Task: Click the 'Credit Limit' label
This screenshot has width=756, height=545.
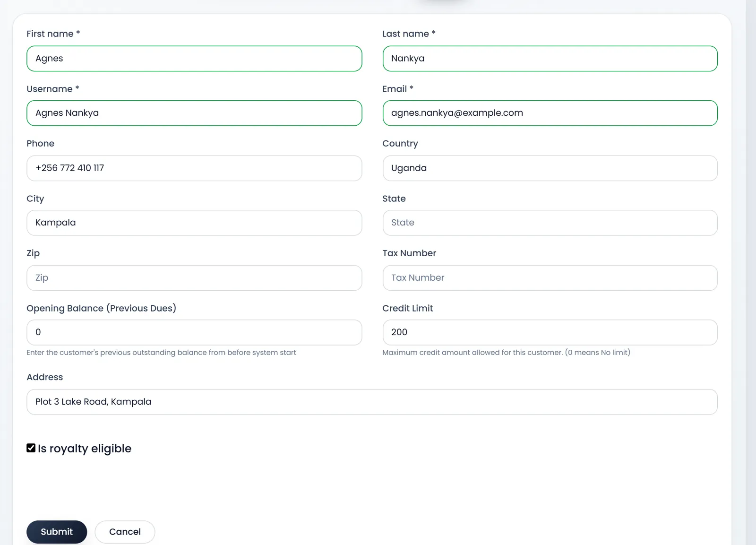Action: (x=407, y=308)
